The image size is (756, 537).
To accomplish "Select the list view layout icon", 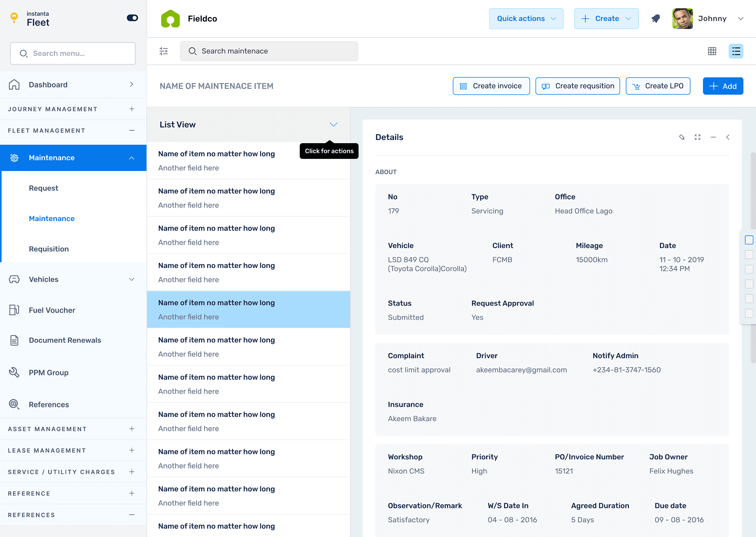I will click(x=736, y=51).
